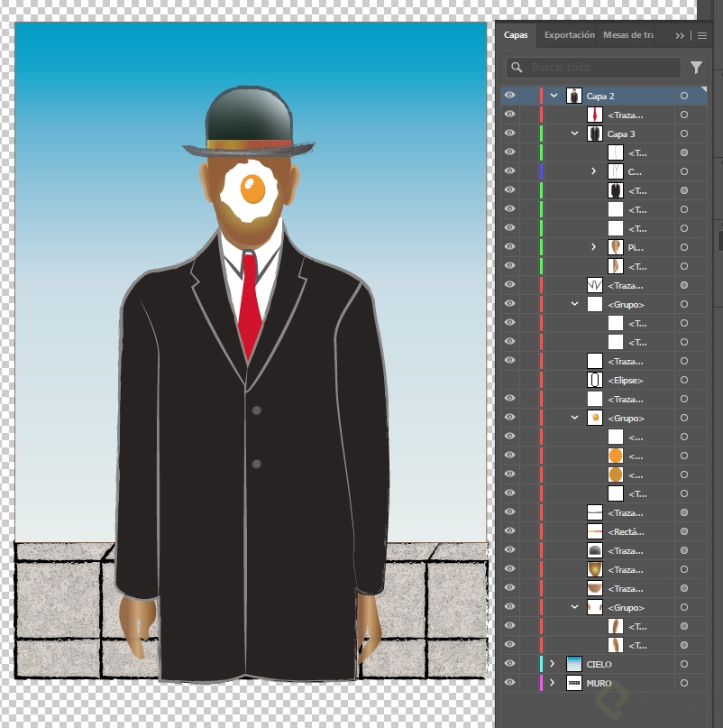Image resolution: width=723 pixels, height=728 pixels.
Task: Expand the C... sublayer under Capa 3
Action: pyautogui.click(x=593, y=171)
